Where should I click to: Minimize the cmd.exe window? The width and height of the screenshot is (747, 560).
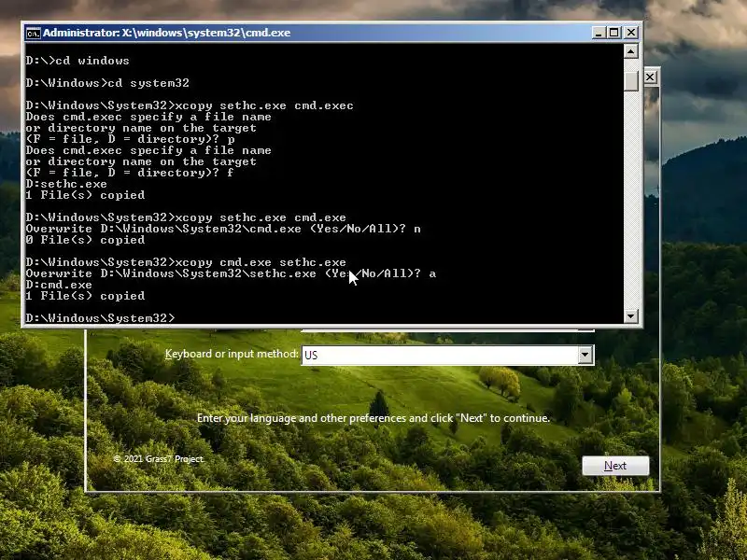point(599,33)
